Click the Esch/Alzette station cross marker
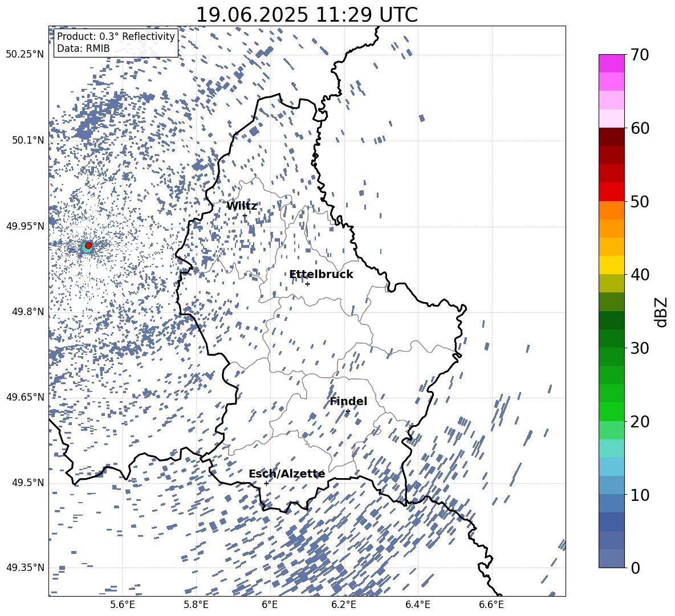 click(x=266, y=483)
